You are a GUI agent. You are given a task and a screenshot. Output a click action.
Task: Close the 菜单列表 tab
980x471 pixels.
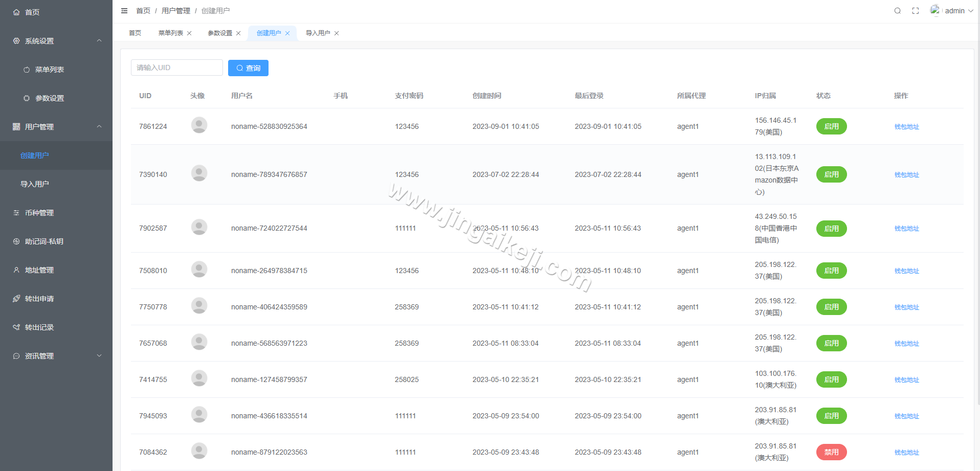coord(189,33)
